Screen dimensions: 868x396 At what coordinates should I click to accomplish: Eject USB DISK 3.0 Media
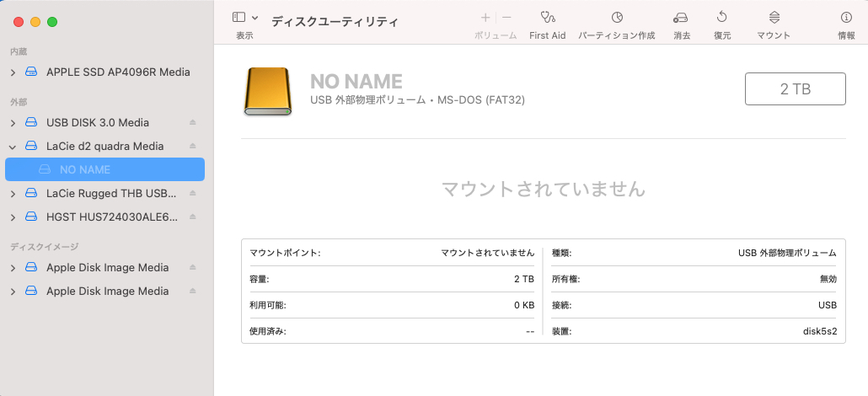pos(192,123)
